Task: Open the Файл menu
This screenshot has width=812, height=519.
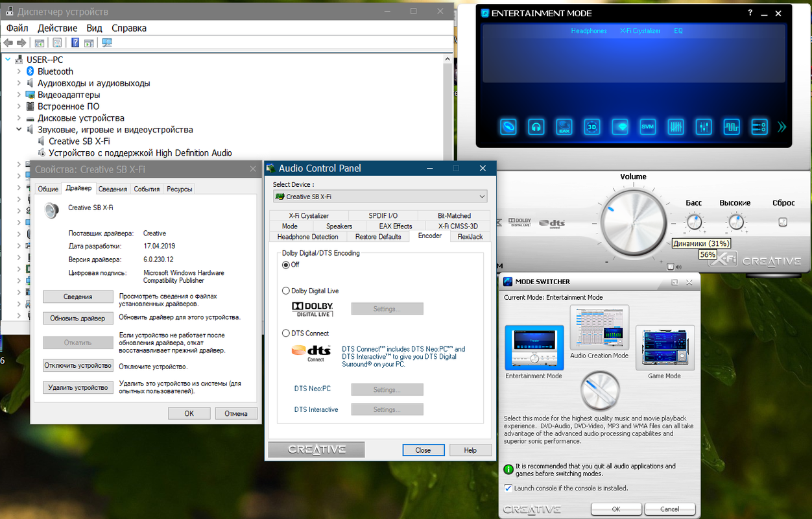Action: tap(18, 28)
